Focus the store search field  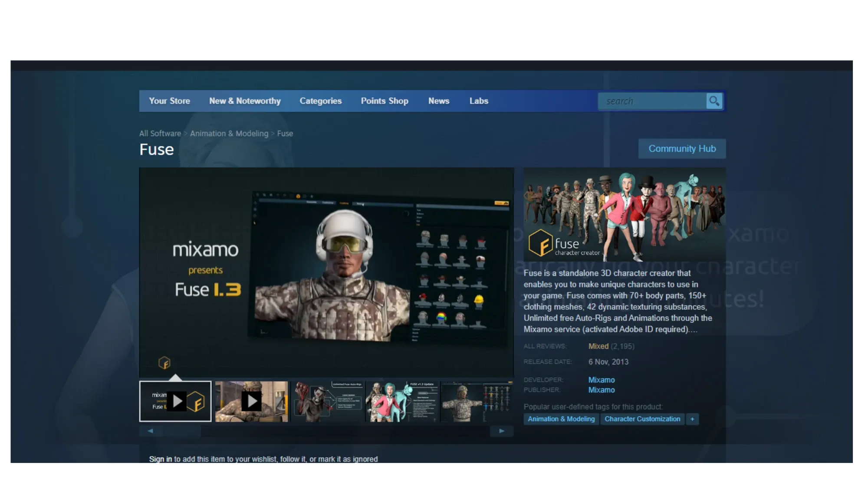click(x=652, y=101)
